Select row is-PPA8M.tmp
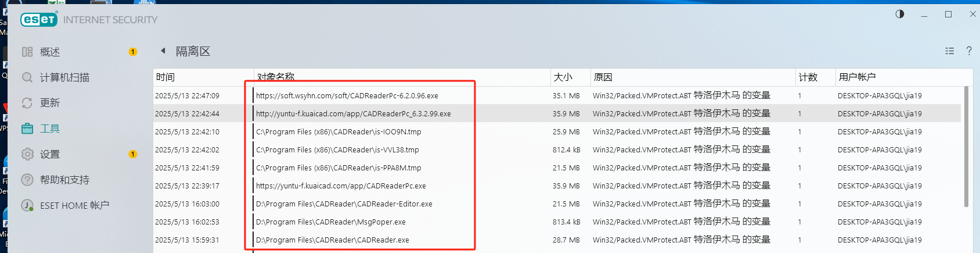This screenshot has height=253, width=980. [x=557, y=168]
